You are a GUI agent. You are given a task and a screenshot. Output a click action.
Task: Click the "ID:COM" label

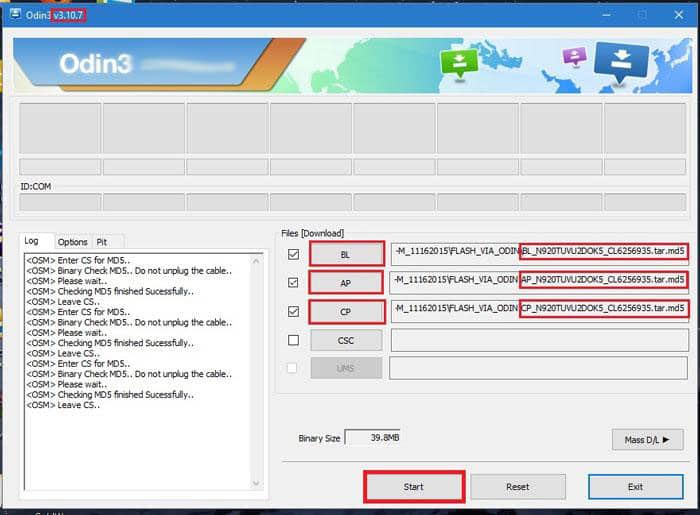pyautogui.click(x=36, y=187)
